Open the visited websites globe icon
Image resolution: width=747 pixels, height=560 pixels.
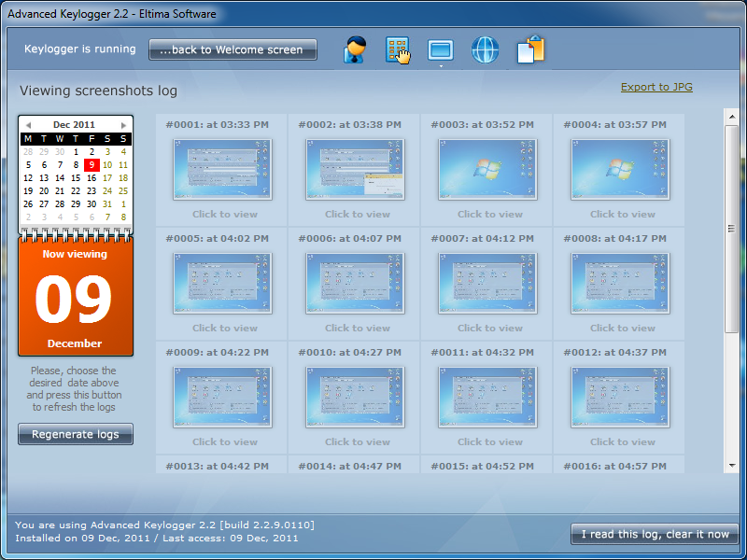486,49
